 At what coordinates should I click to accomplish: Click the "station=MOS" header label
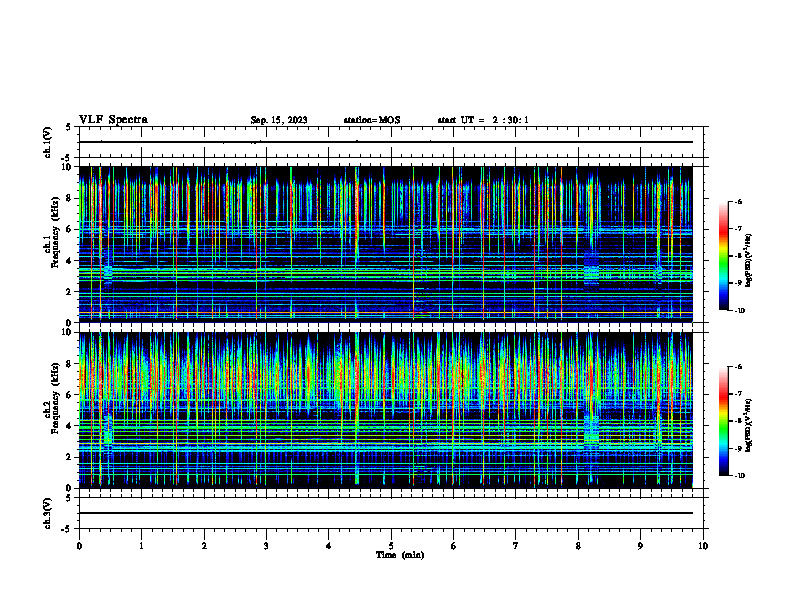[x=372, y=120]
